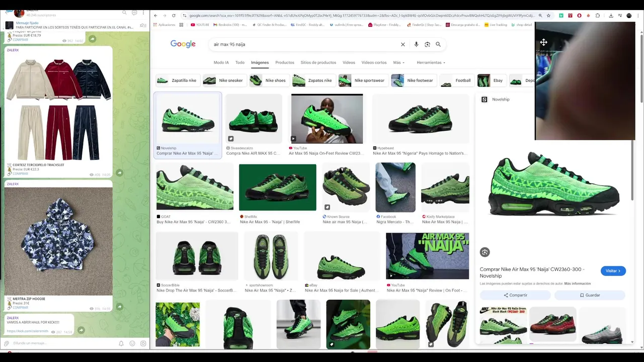Open the YOUTUBE bookmark
The height and width of the screenshot is (362, 644).
pos(200,25)
